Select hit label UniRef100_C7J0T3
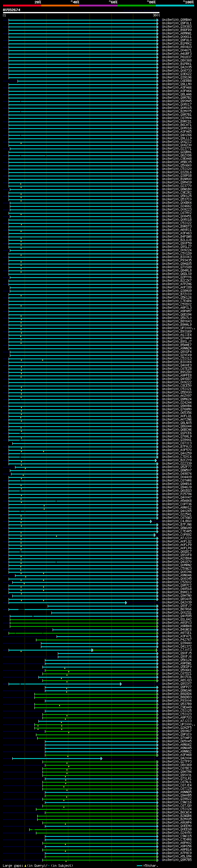This screenshot has width=197, height=868. pyautogui.click(x=177, y=650)
